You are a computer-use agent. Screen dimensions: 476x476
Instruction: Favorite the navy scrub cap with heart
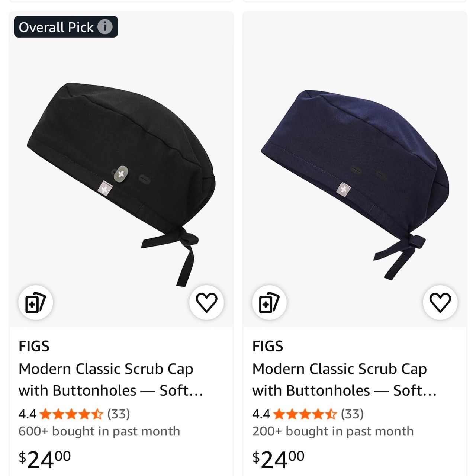pos(440,302)
